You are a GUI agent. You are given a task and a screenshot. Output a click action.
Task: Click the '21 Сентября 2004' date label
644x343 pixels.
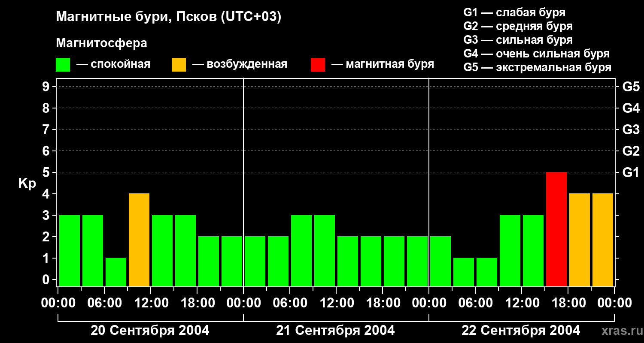[335, 331]
